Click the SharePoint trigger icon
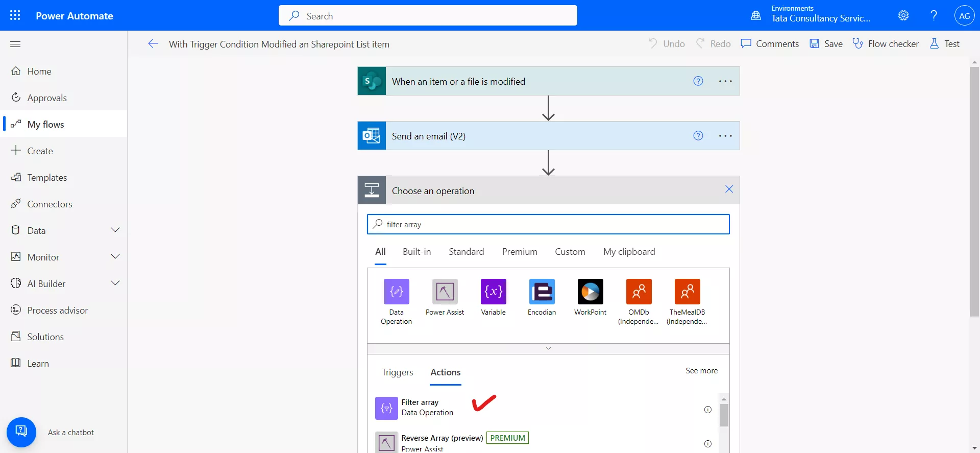This screenshot has height=453, width=980. pyautogui.click(x=372, y=81)
